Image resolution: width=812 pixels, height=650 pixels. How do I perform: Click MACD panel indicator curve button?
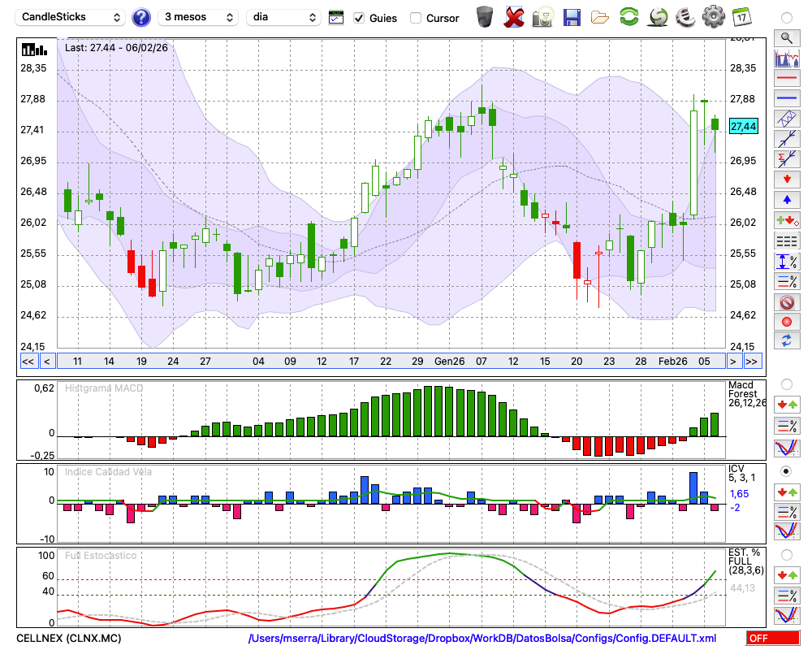pos(787,448)
